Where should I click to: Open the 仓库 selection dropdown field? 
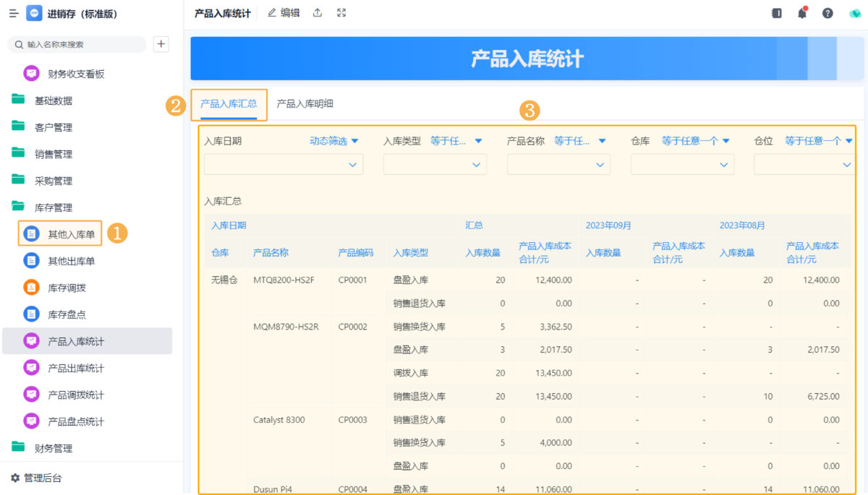pyautogui.click(x=682, y=165)
